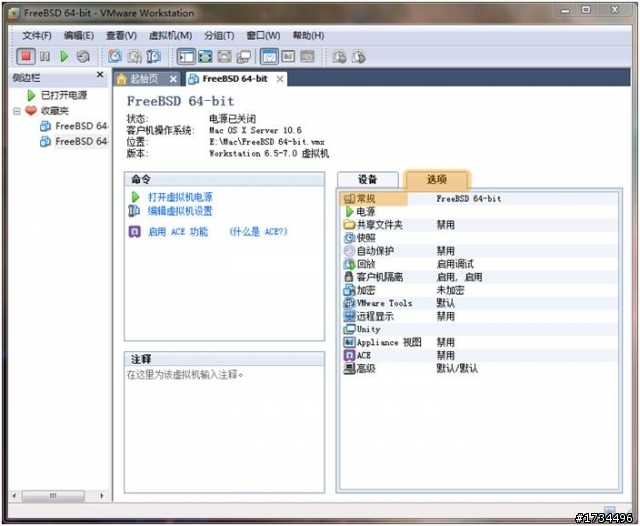Select the 加密 encryption option row
Screen dimensions: 640x526
coord(478,290)
